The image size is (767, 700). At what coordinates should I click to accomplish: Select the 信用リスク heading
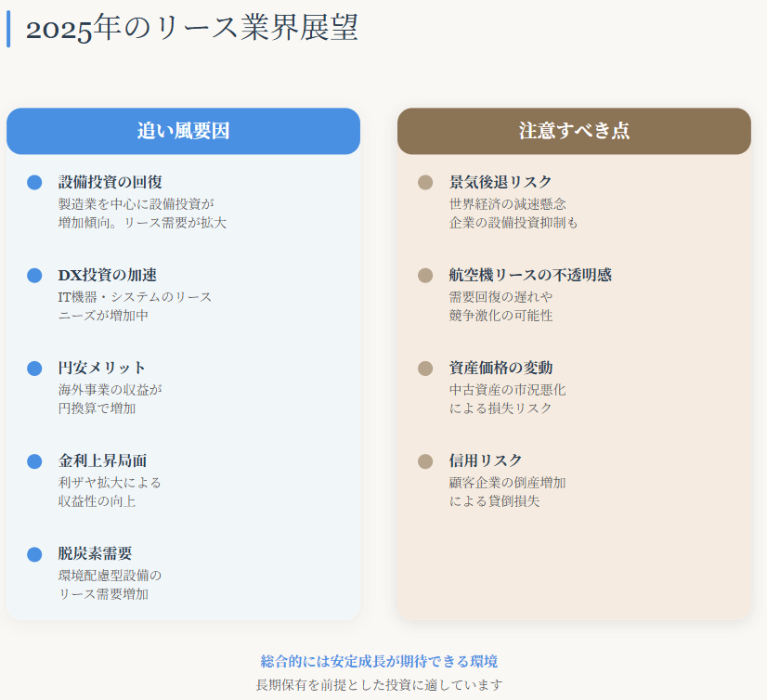click(x=486, y=460)
